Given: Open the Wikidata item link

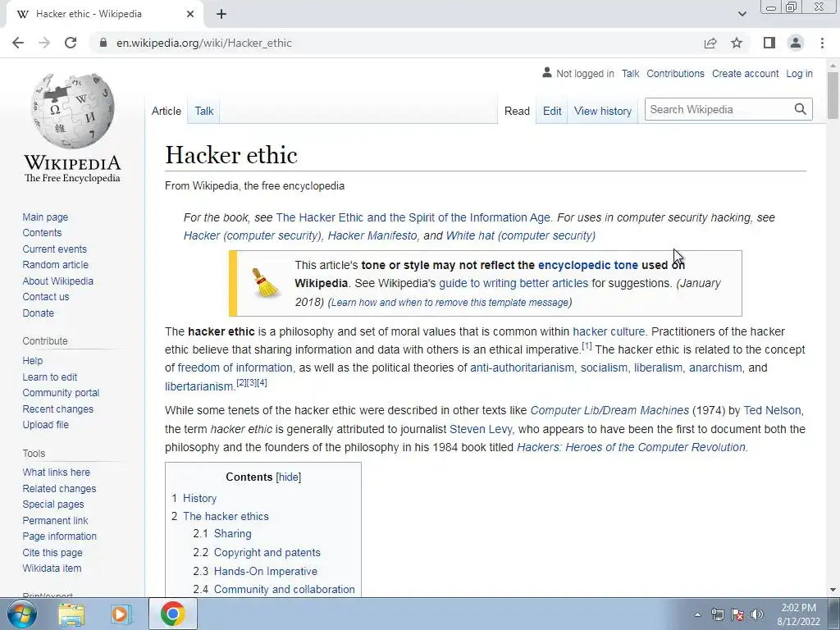Looking at the screenshot, I should tap(52, 568).
